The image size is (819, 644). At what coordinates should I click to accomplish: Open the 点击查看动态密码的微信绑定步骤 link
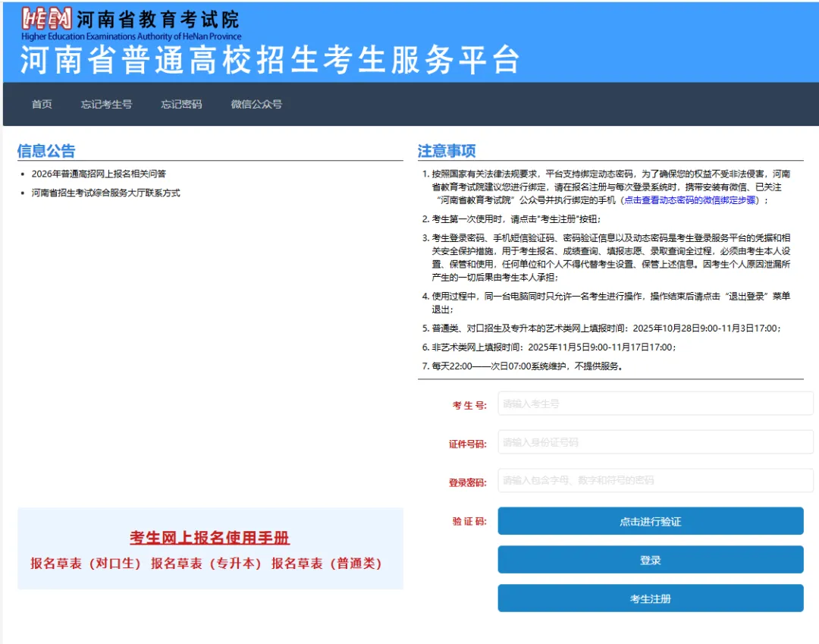689,200
